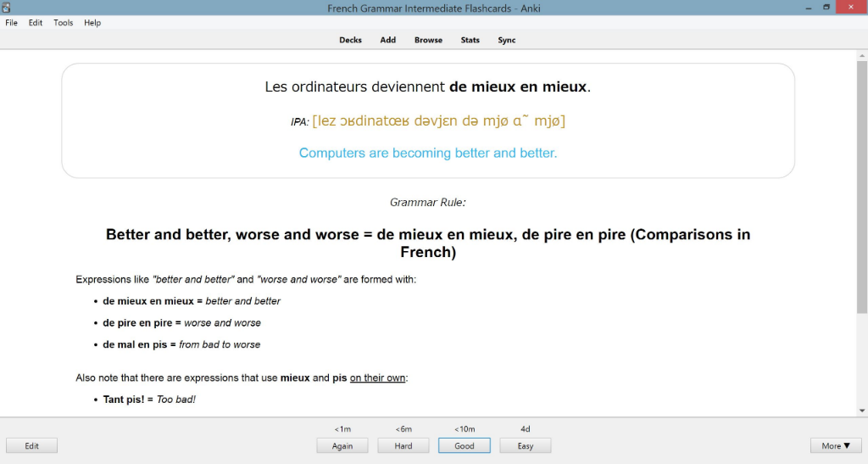Click the vertical scrollbar thumb
Viewport: 868px width, 464px height.
click(862, 187)
